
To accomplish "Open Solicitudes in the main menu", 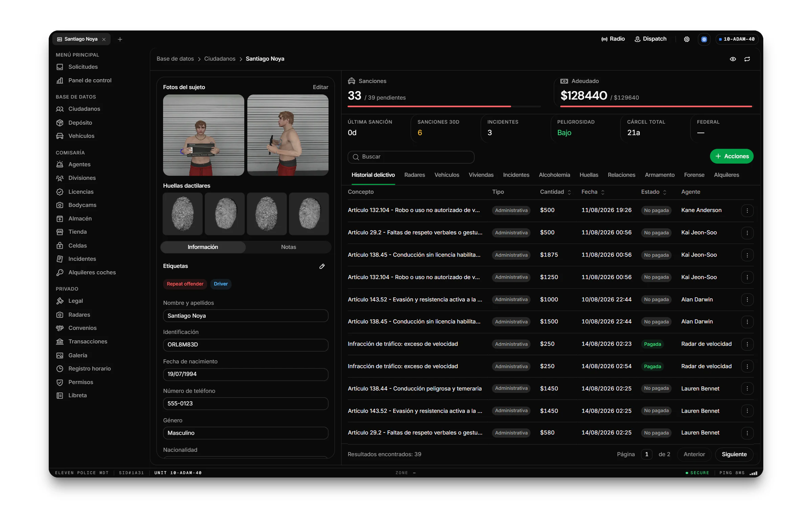I will click(83, 67).
